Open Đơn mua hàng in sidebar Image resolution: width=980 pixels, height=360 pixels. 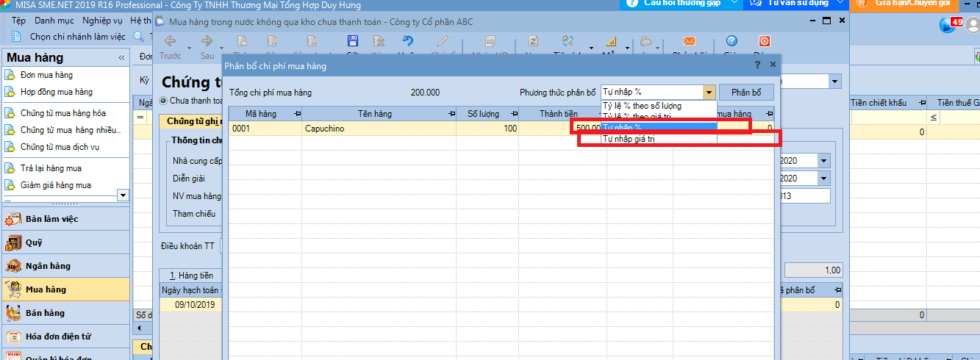(46, 75)
